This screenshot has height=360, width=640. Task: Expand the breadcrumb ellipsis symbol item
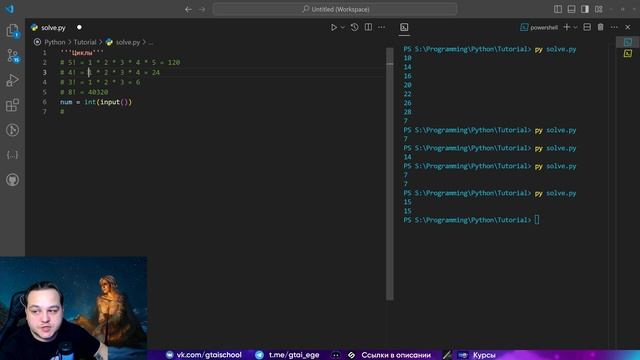coord(151,42)
